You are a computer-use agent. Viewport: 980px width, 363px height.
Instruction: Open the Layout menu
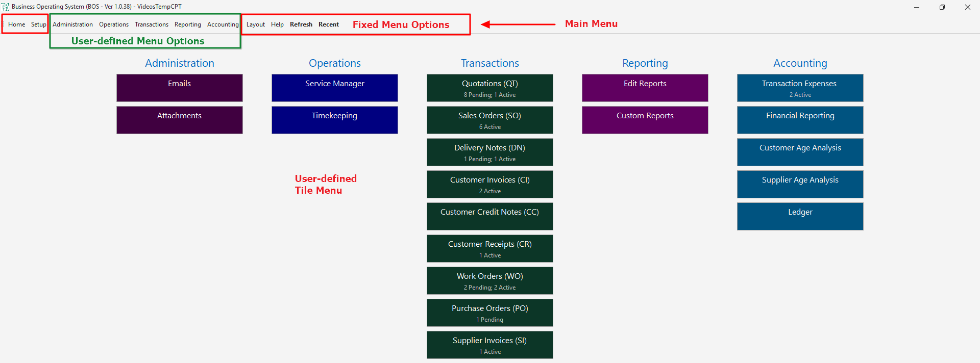coord(255,24)
